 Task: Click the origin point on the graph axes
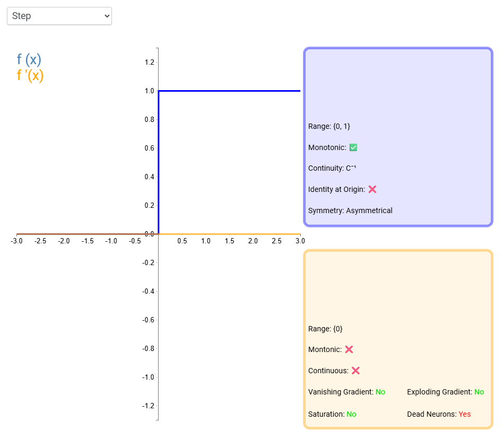coord(158,233)
